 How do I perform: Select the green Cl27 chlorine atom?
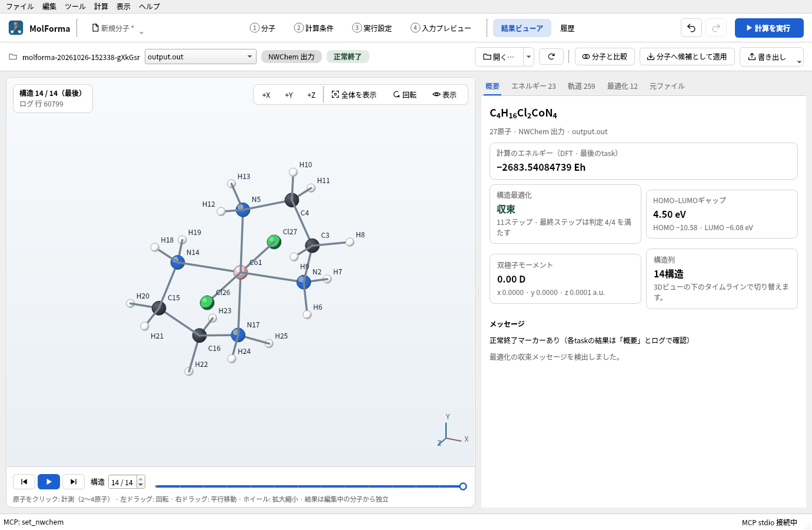[274, 241]
